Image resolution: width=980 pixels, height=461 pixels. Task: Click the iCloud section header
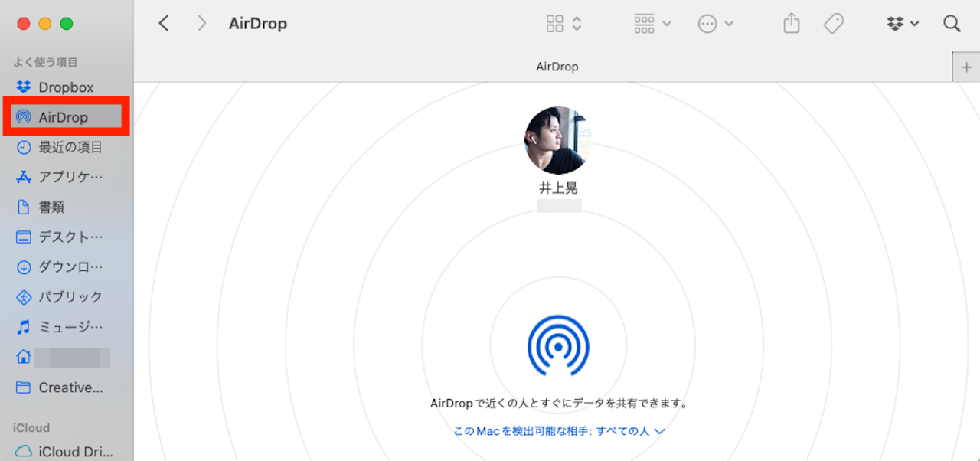(x=31, y=428)
